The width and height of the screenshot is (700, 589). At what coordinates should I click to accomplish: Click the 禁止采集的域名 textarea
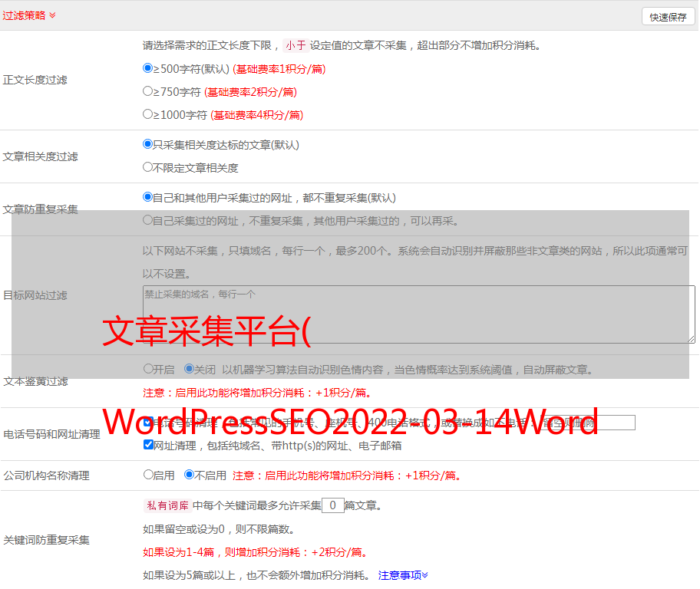tap(419, 314)
